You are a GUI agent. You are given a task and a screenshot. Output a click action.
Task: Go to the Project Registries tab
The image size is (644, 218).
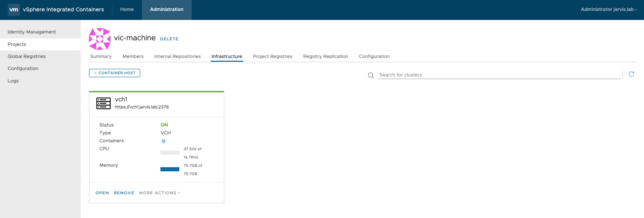coord(272,56)
